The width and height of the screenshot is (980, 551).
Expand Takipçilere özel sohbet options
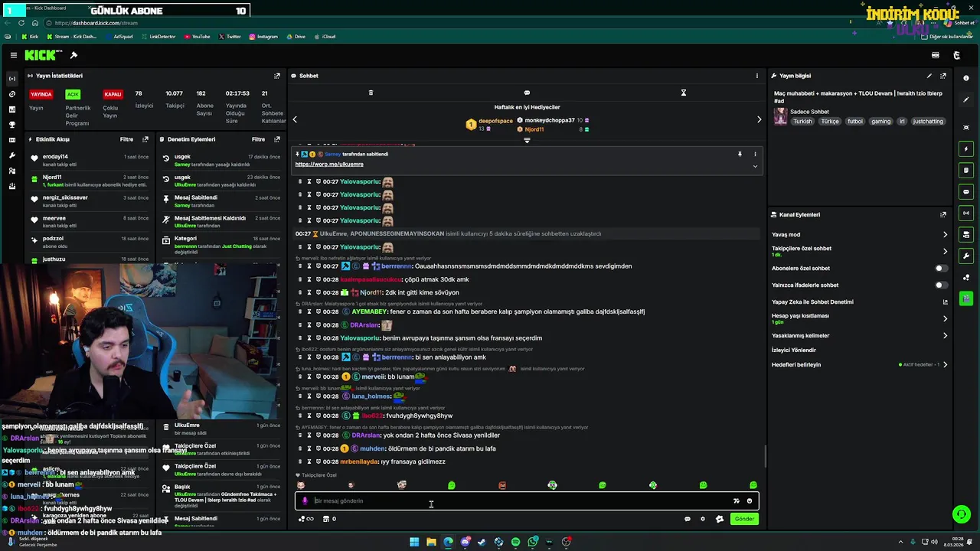point(945,251)
